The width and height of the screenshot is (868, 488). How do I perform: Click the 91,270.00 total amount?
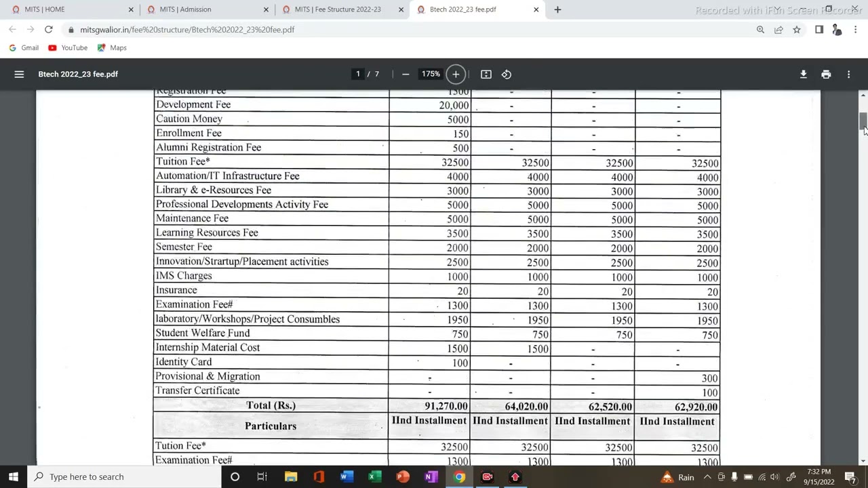click(446, 406)
